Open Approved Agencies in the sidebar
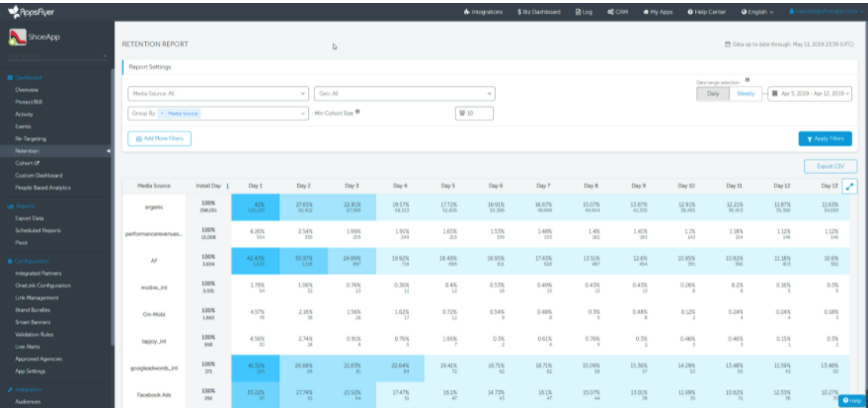The height and width of the screenshot is (408, 868). [39, 359]
